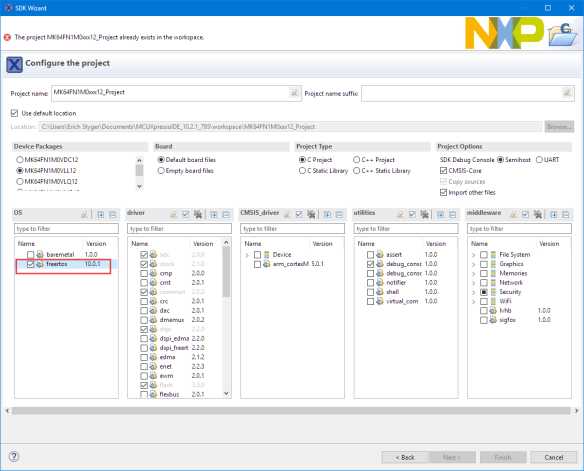
Task: Click collapse-all icon in middleware panel header
Action: click(x=565, y=214)
